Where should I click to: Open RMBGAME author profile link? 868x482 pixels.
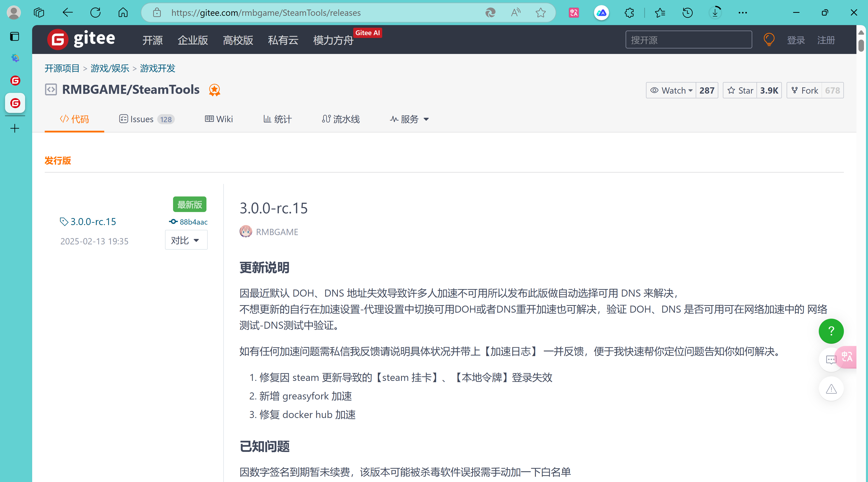click(277, 232)
